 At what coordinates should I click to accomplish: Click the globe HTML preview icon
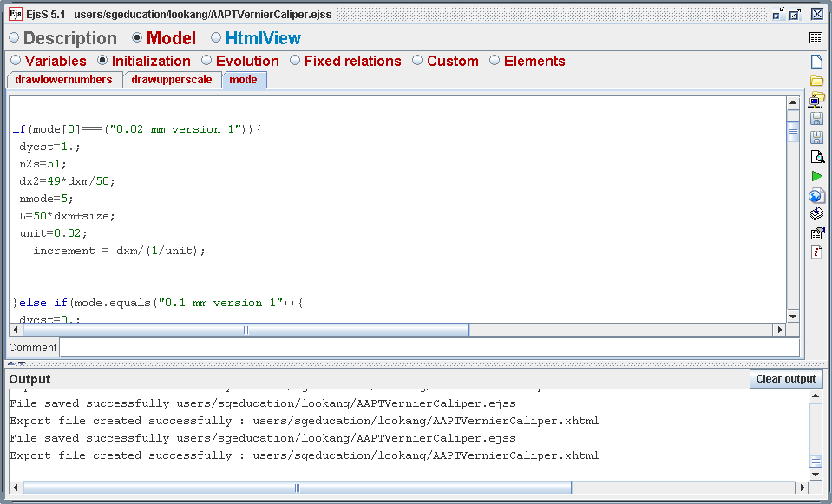tap(816, 195)
